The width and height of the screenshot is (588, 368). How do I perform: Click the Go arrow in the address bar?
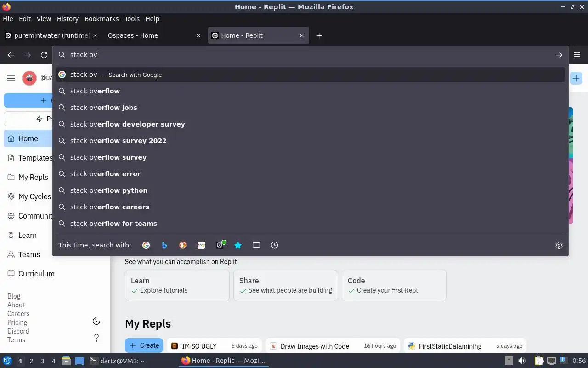pyautogui.click(x=559, y=55)
